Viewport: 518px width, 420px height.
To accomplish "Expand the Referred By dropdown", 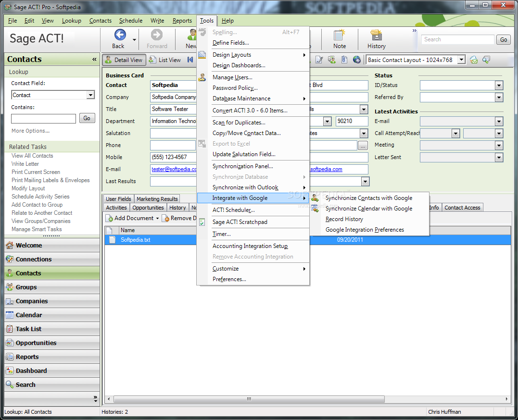I will click(499, 98).
